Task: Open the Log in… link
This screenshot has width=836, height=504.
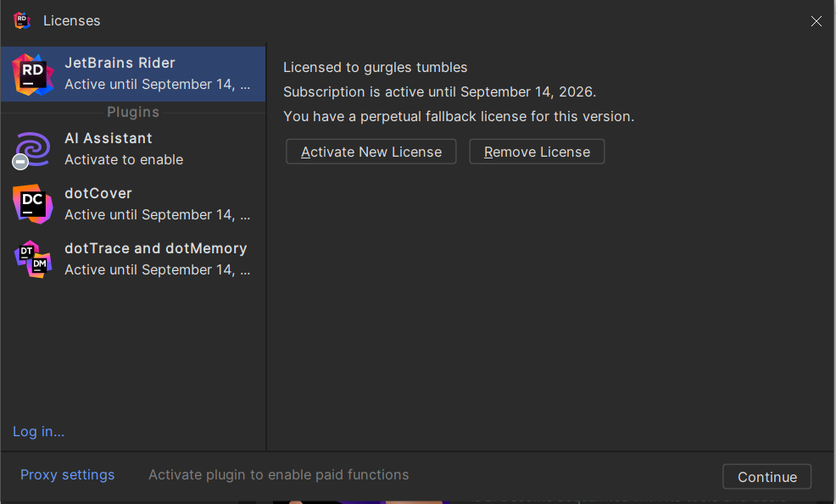Action: tap(38, 431)
